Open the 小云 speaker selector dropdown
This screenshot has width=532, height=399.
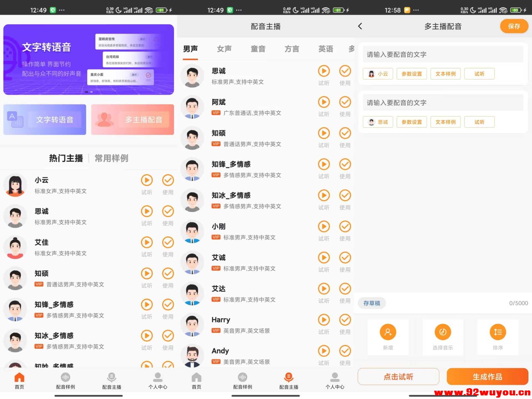(378, 74)
